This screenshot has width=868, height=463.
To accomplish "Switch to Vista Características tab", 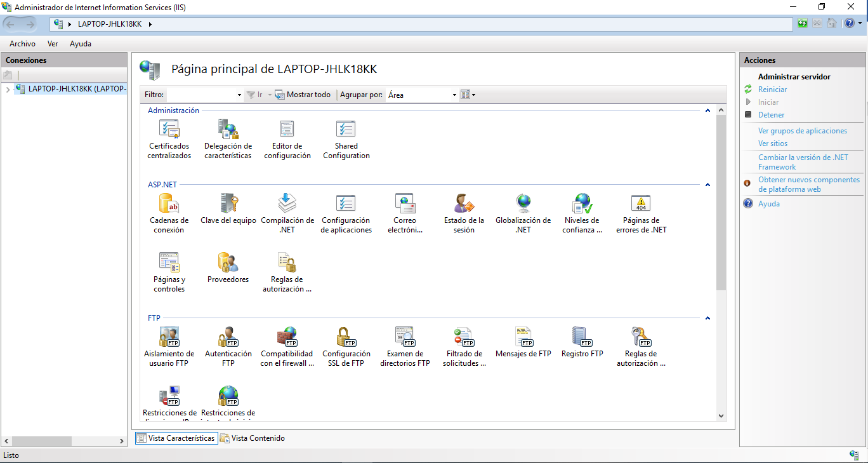I will point(176,438).
